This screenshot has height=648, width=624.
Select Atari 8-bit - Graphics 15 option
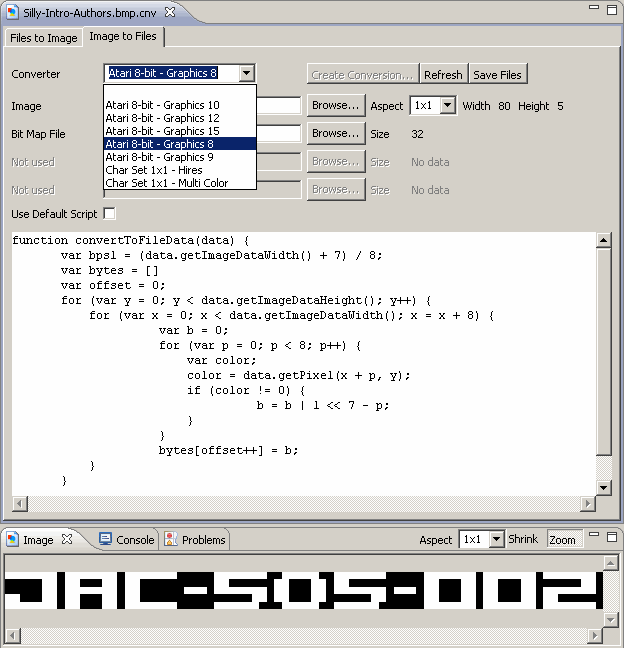tap(163, 131)
